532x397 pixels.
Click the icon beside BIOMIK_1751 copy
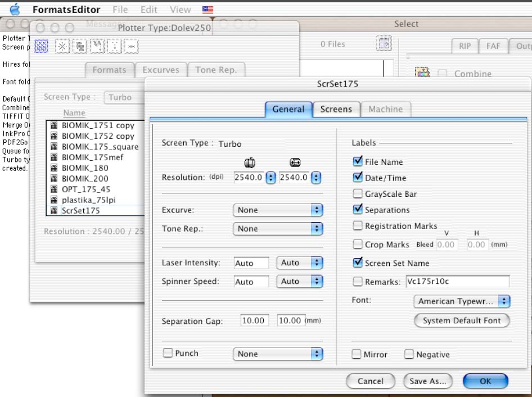[54, 125]
